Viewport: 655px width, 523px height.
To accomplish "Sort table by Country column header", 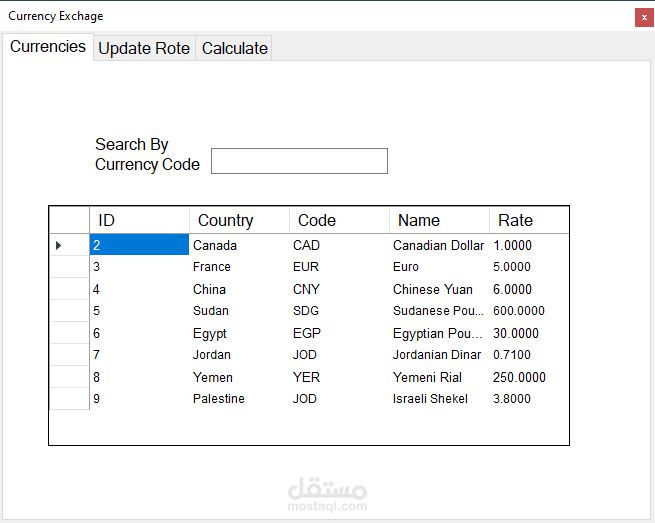I will pos(239,220).
